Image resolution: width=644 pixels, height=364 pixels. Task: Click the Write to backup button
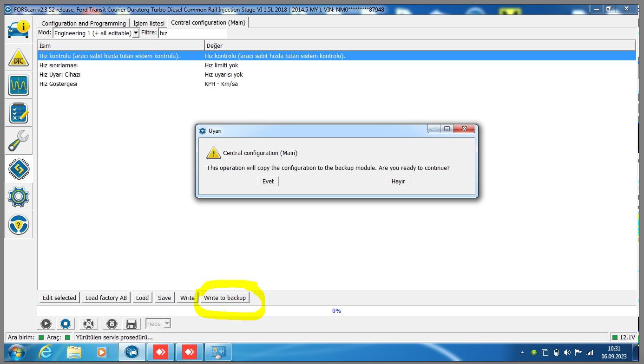(225, 298)
